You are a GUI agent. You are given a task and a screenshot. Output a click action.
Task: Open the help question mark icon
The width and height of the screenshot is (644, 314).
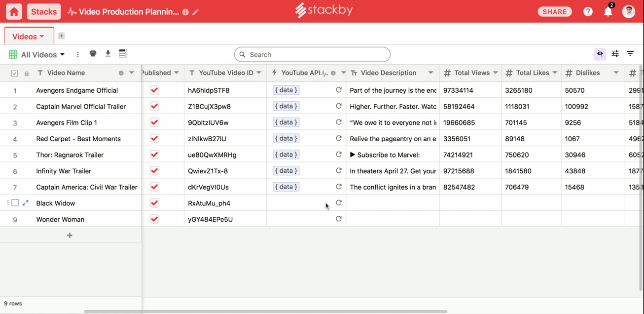point(588,12)
